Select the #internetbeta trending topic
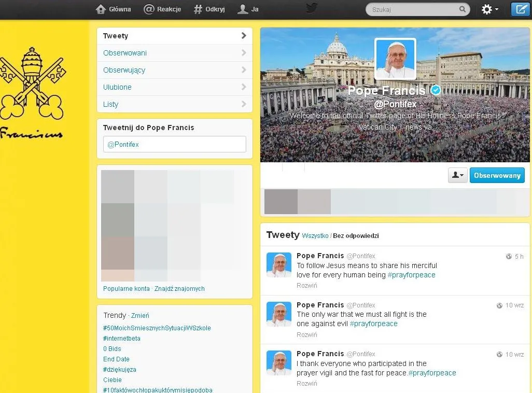The height and width of the screenshot is (393, 532). pyautogui.click(x=121, y=338)
